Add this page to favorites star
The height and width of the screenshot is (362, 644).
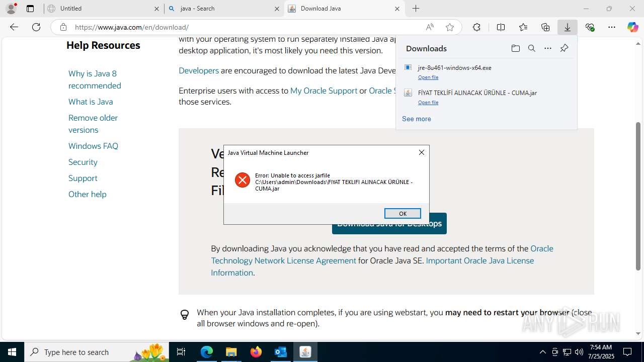[450, 27]
